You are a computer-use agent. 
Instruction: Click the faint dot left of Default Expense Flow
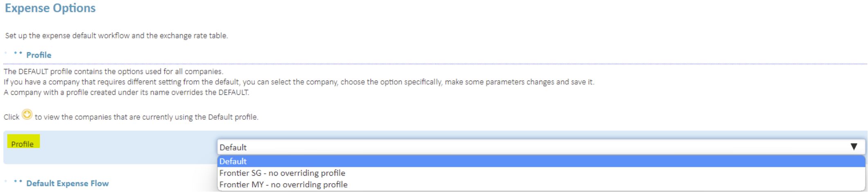click(x=6, y=181)
